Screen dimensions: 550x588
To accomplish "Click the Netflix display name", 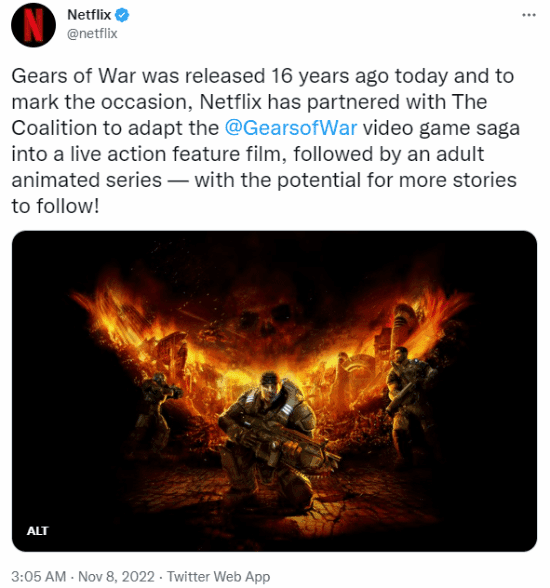I will [89, 15].
